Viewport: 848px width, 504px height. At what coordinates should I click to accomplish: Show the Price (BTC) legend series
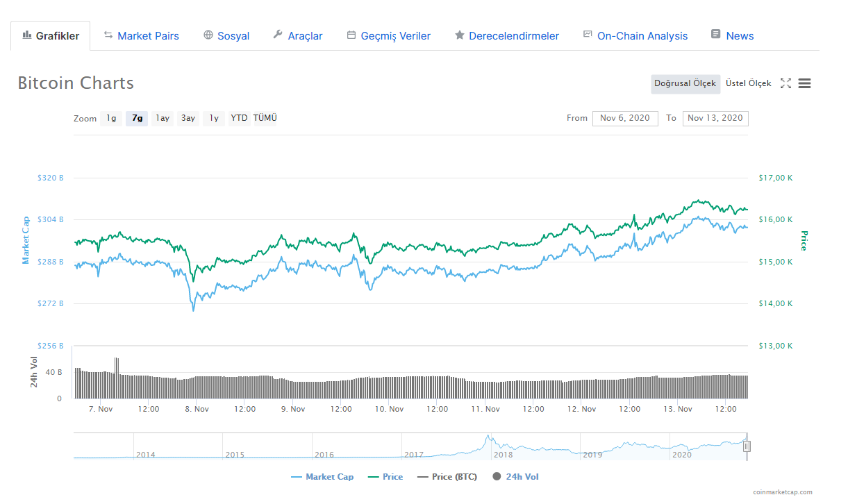tap(447, 477)
